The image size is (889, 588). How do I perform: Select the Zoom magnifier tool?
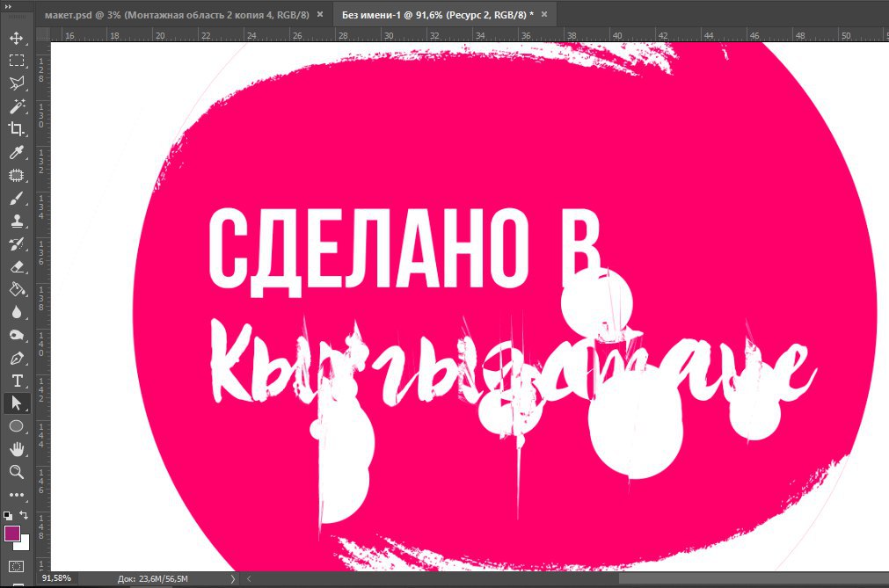click(x=17, y=472)
